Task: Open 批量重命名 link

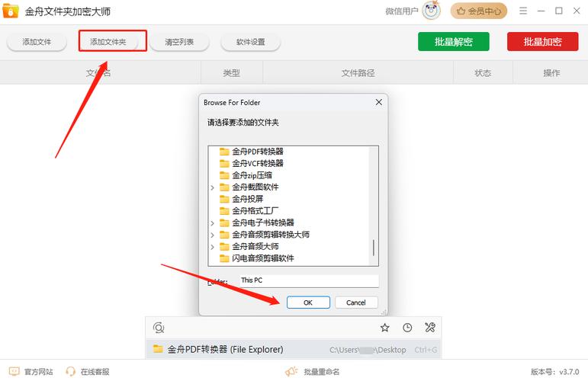Action: tap(321, 372)
